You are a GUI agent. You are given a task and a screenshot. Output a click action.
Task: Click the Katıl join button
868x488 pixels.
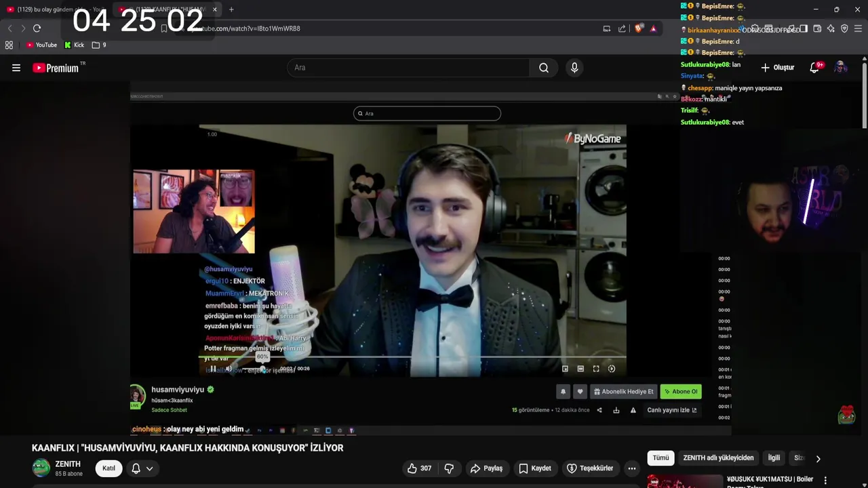[108, 468]
